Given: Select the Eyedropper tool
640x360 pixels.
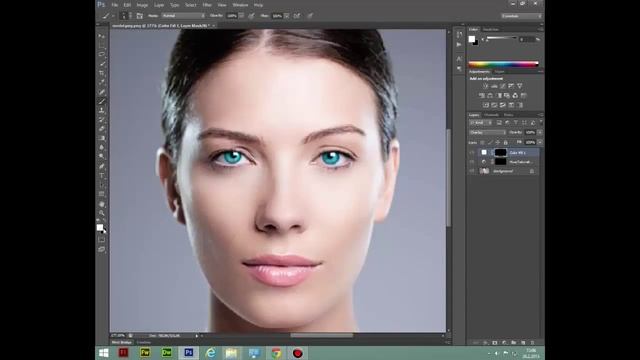Looking at the screenshot, I should point(102,82).
